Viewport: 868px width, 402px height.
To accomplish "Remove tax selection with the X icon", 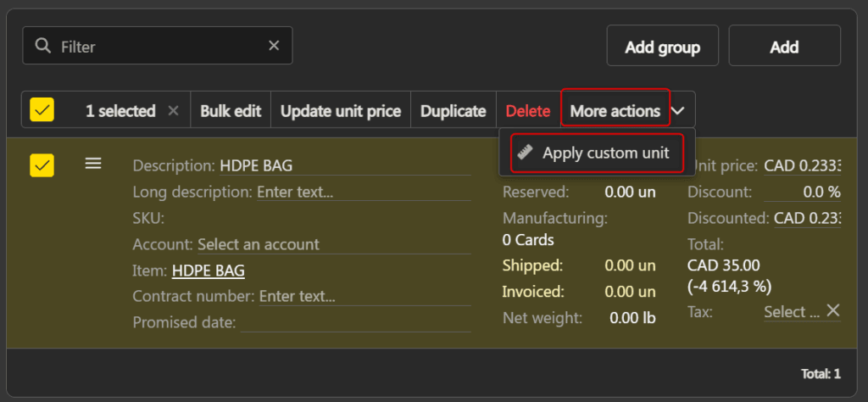I will 833,310.
